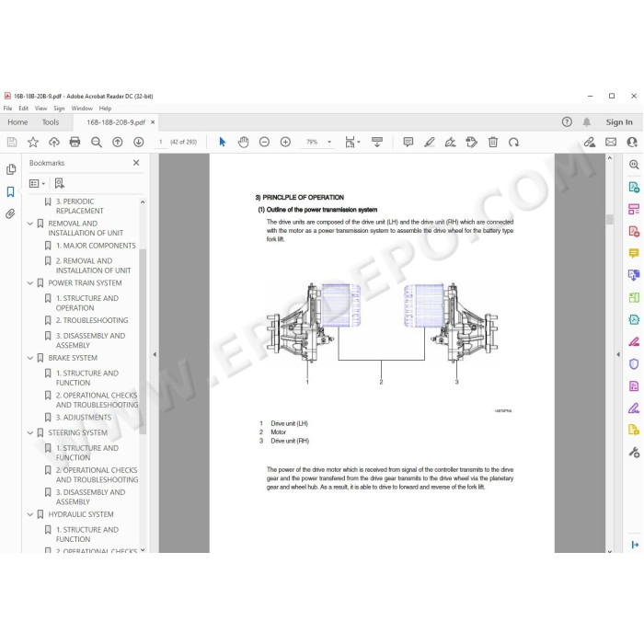Open the 1. MAJOR COMPONENTS bookmark
This screenshot has height=644, width=644.
click(x=96, y=246)
